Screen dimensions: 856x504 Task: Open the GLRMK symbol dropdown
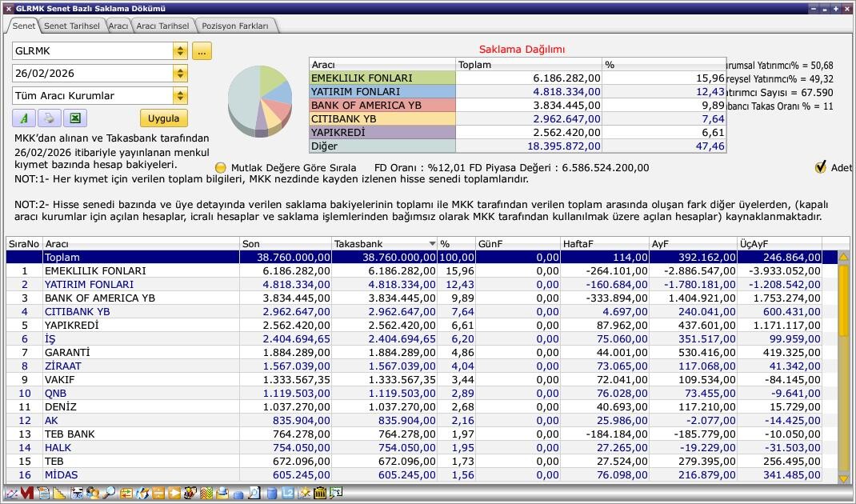(x=180, y=51)
